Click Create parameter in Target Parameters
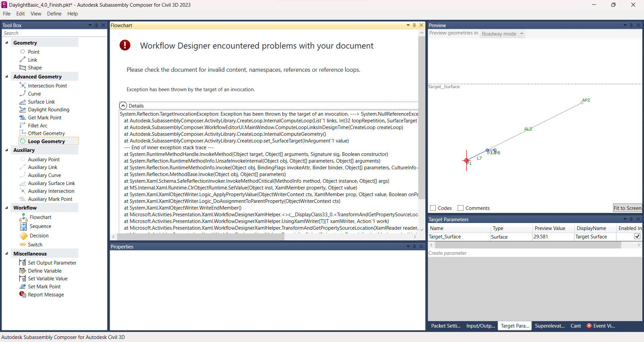The width and height of the screenshot is (644, 342). 447,253
